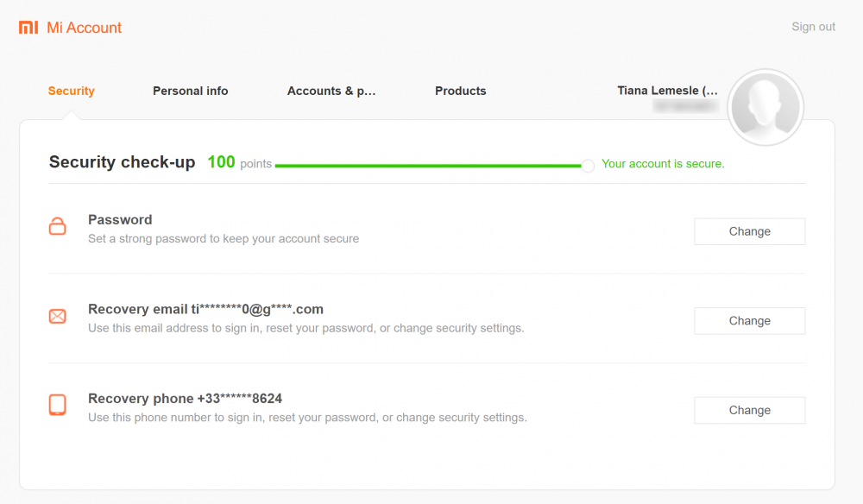Click the Mi logo icon
Screen dimensions: 863x504
point(28,27)
